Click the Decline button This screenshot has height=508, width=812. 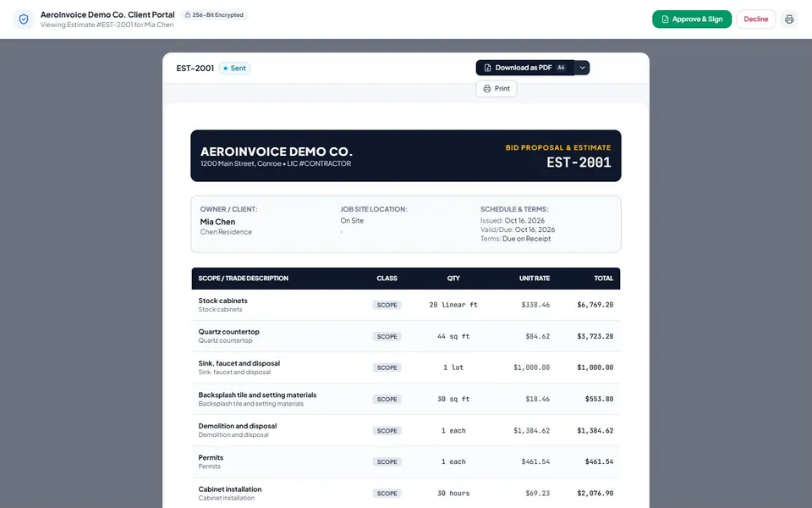756,19
